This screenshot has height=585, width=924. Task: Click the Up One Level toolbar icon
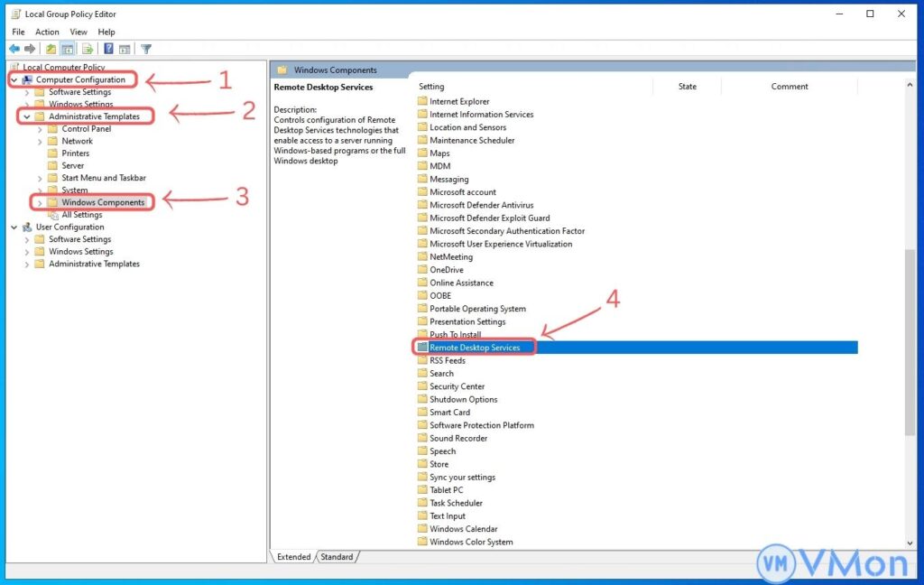click(x=51, y=49)
